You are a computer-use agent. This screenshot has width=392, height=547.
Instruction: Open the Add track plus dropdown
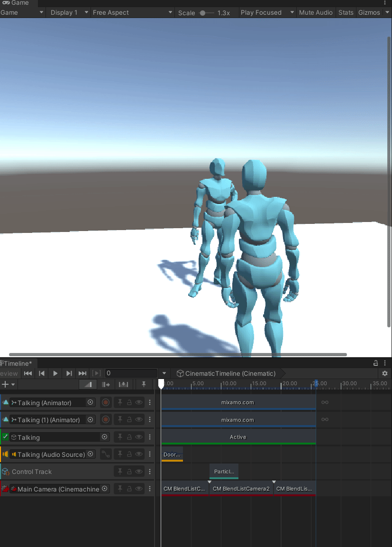coord(8,384)
